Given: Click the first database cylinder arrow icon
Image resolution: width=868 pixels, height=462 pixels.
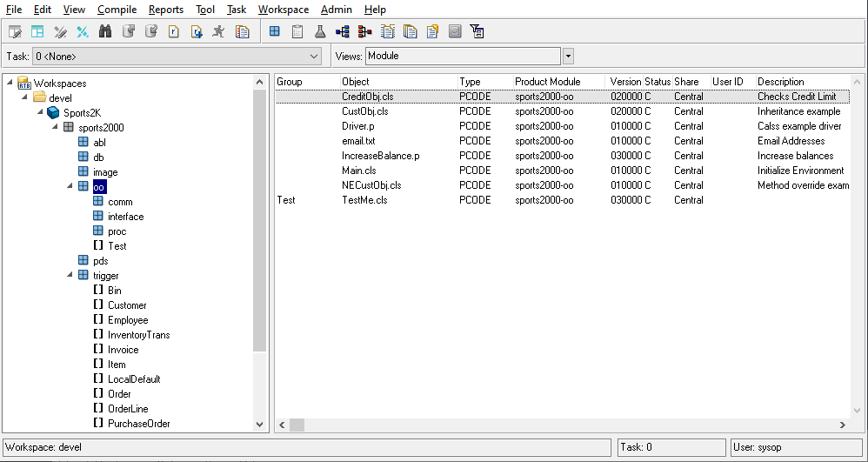Looking at the screenshot, I should tap(129, 31).
